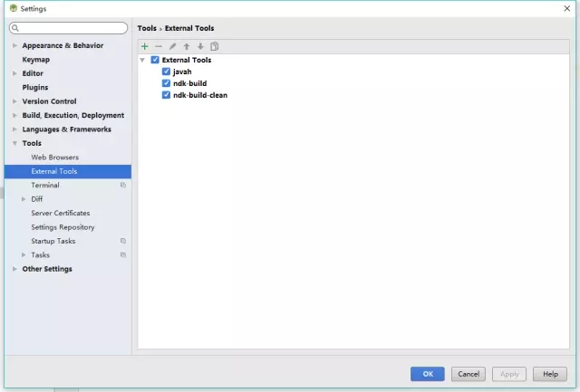Expand the Tasks subsection arrow
The height and width of the screenshot is (392, 580).
click(x=24, y=255)
